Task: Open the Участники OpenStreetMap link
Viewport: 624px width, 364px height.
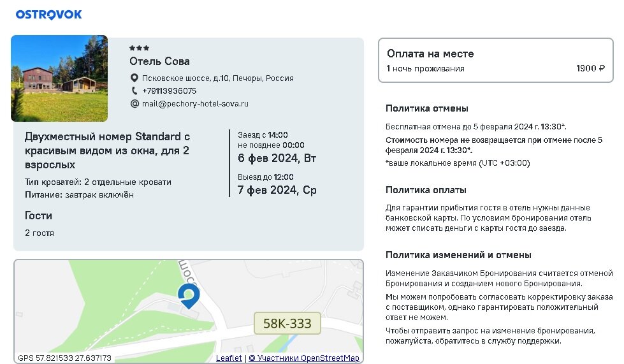Action: pos(304,358)
